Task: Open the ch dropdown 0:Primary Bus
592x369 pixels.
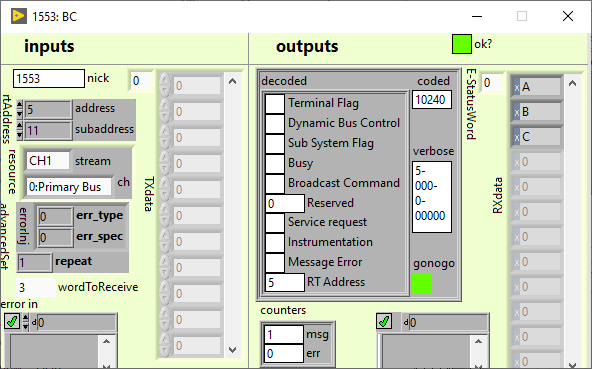Action: point(69,187)
